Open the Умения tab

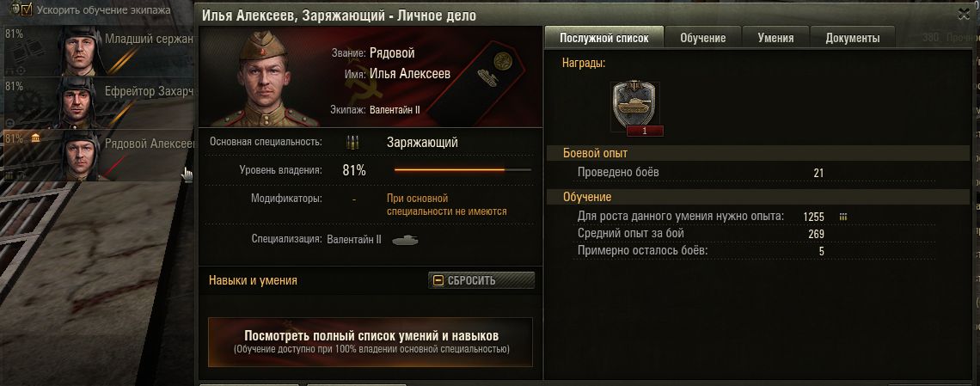[x=775, y=38]
